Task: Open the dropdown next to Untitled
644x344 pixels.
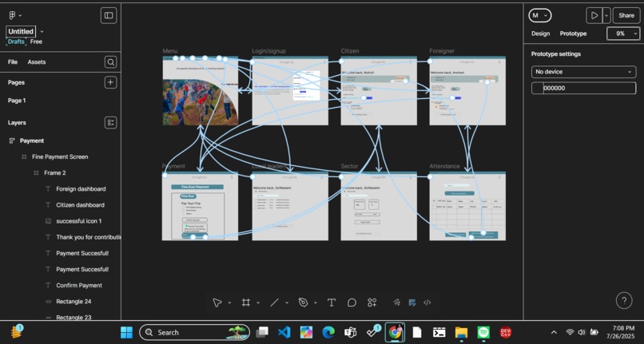Action: tap(42, 32)
